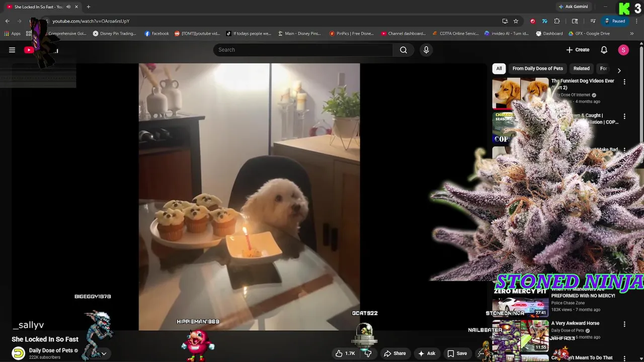Click the Create button
Viewport: 644px width, 362px height.
578,50
